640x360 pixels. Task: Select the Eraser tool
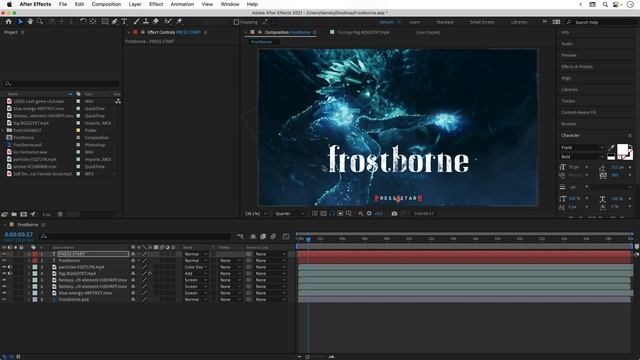(x=156, y=21)
